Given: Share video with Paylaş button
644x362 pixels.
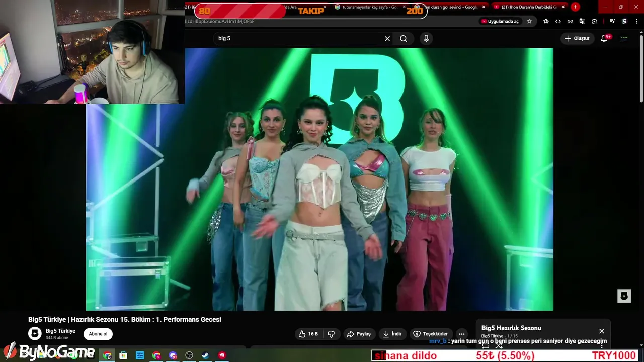Looking at the screenshot, I should (x=359, y=334).
